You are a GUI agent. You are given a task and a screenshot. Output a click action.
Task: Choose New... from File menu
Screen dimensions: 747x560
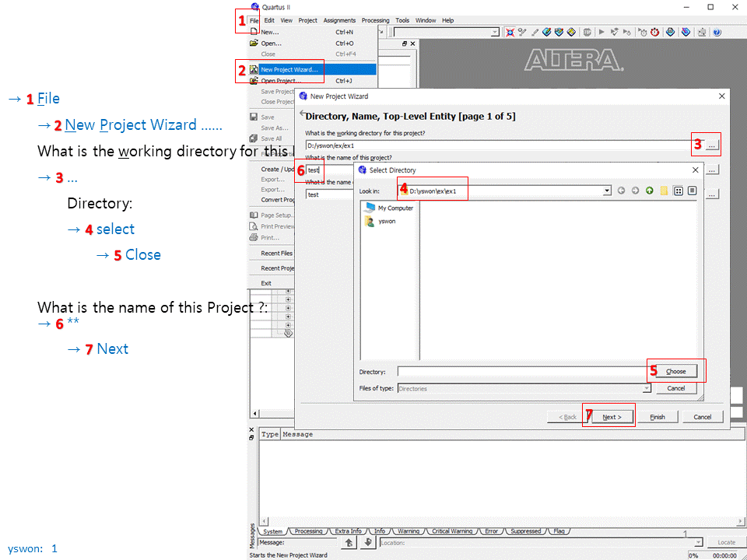click(x=313, y=33)
